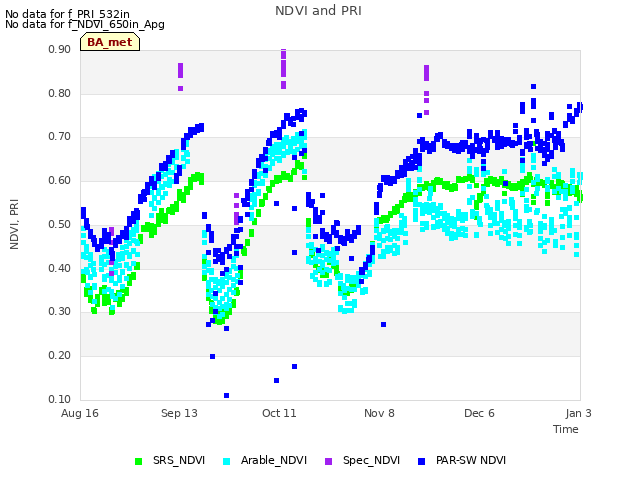
Task: Click the 0.40 y-axis tick label
Action: click(x=60, y=268)
